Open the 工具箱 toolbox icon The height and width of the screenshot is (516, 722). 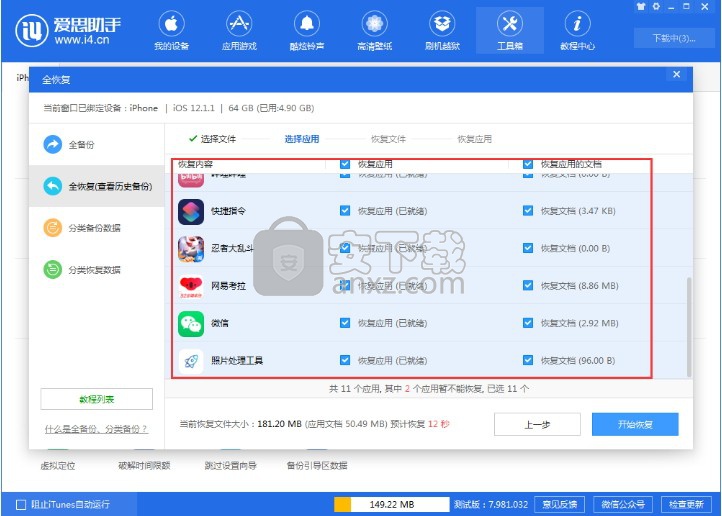(510, 23)
